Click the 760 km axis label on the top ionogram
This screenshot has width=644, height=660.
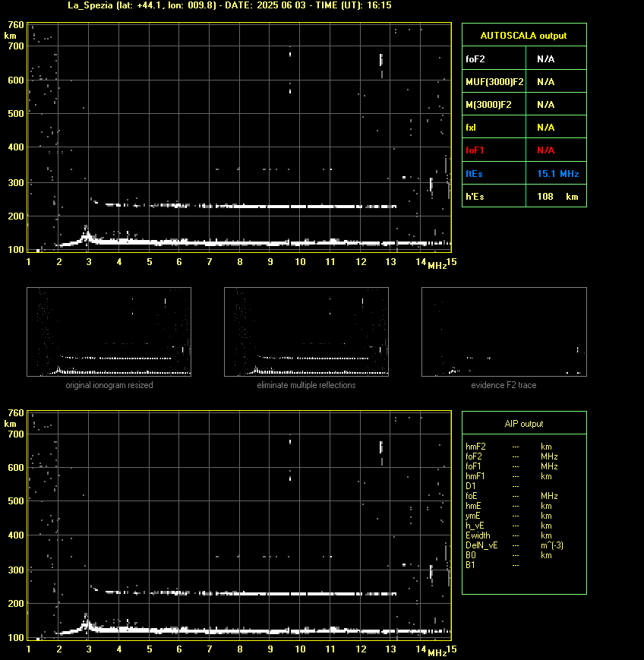click(x=16, y=25)
